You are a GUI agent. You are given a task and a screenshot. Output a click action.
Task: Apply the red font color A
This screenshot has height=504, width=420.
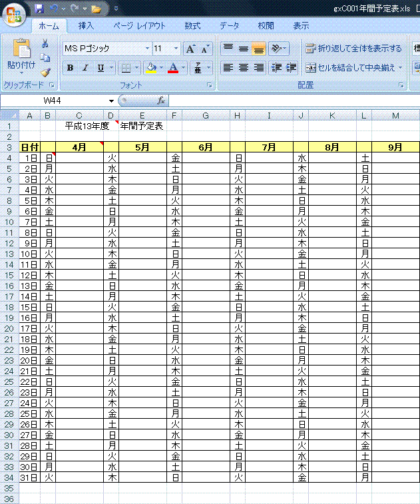(x=173, y=68)
